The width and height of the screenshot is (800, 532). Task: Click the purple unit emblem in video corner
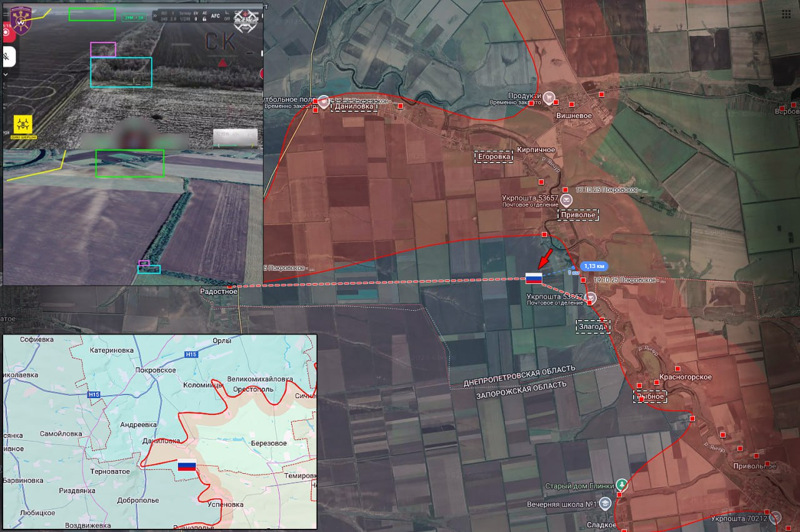pos(21,20)
